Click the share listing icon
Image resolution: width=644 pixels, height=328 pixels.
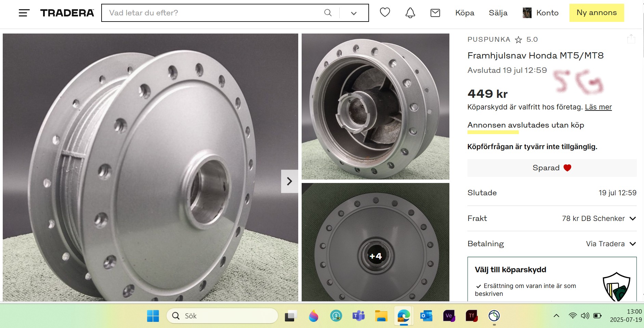tap(631, 39)
